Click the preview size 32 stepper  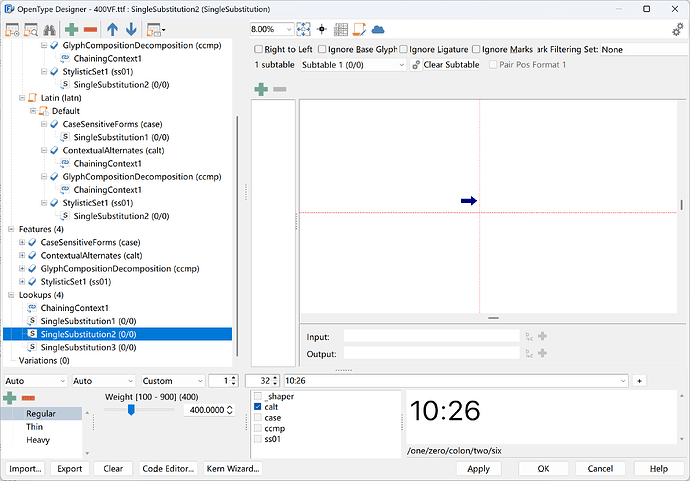pos(275,381)
